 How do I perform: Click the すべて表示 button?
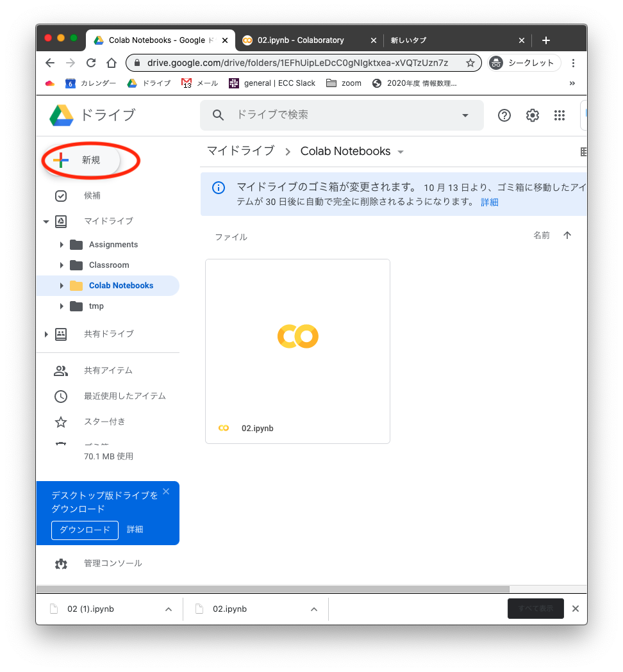tap(536, 609)
